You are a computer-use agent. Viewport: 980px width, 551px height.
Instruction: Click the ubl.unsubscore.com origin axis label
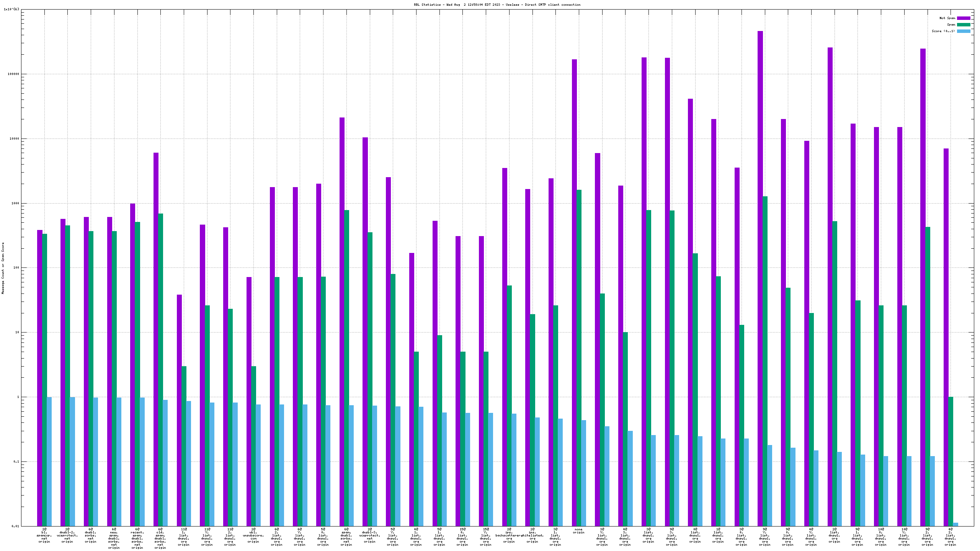253,535
